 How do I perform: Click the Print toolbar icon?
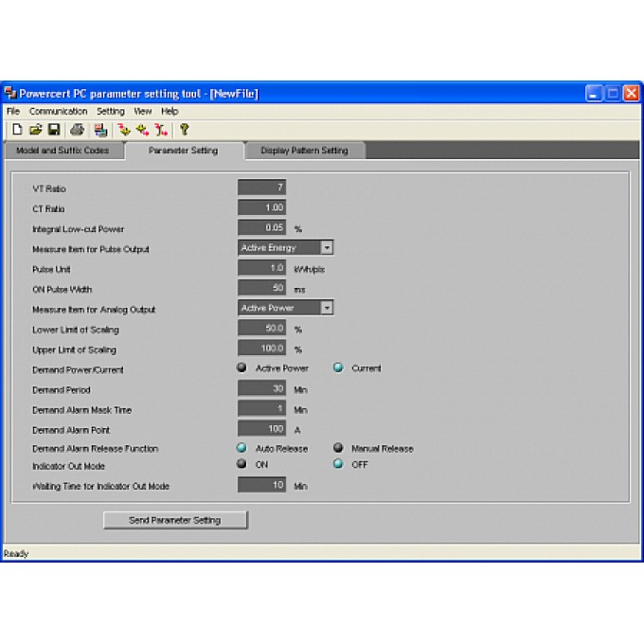[x=78, y=130]
